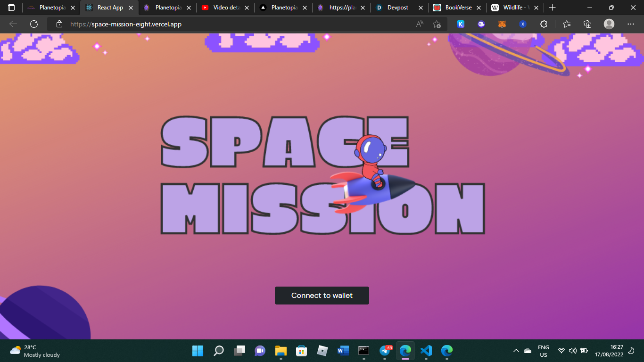Add this page to favorites

(437, 24)
